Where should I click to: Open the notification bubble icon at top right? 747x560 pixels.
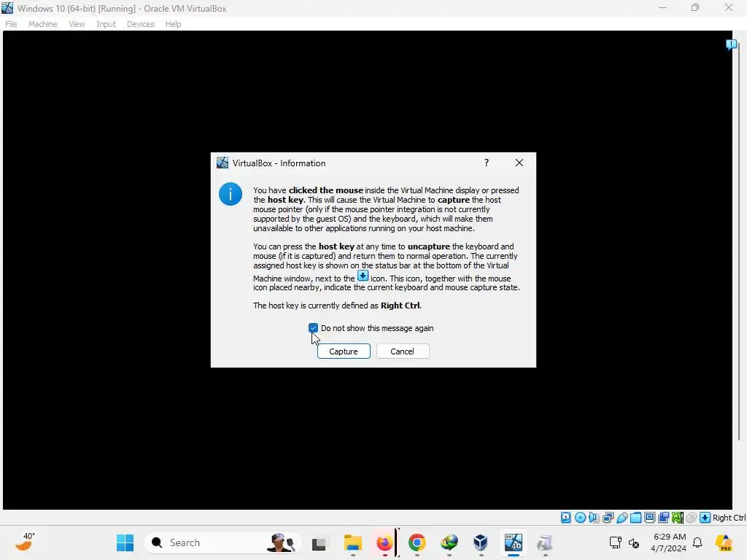[x=731, y=44]
